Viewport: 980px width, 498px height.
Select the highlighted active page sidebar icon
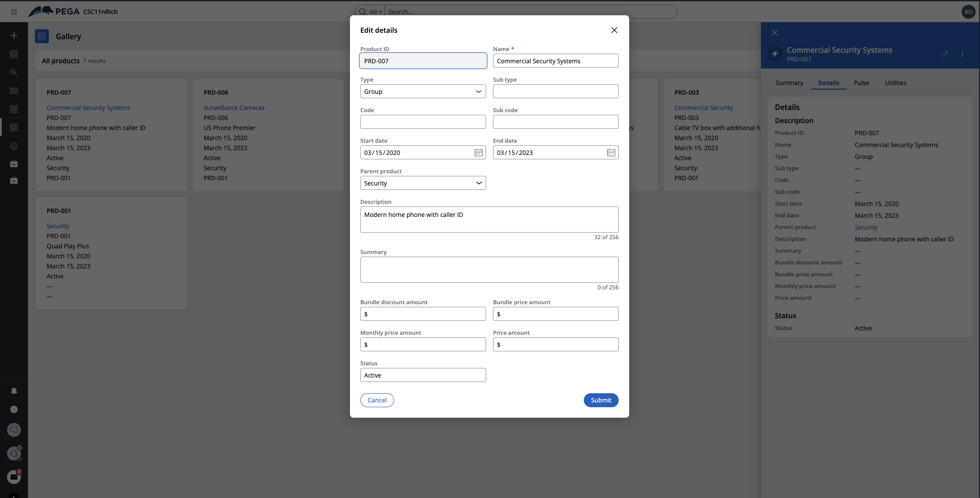(14, 127)
